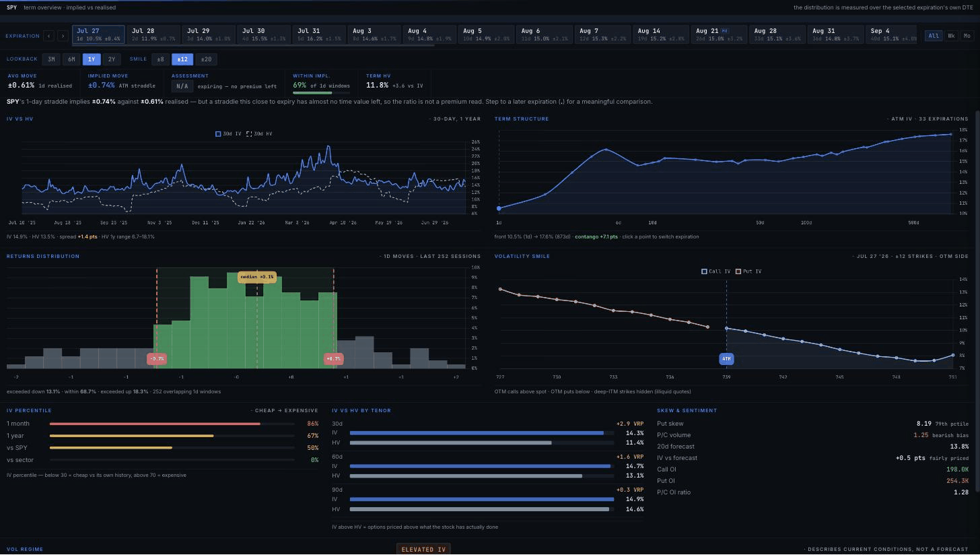Click the vs SPY IV percentile bar
Image resolution: width=980 pixels, height=555 pixels.
click(x=172, y=448)
